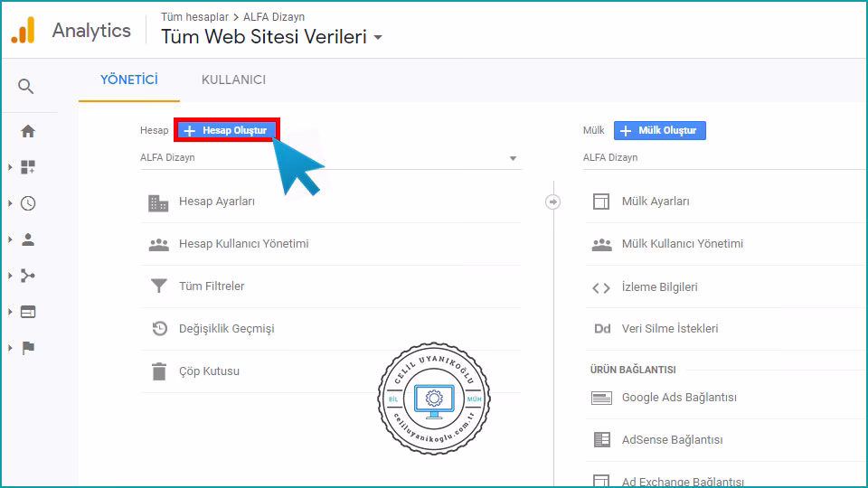Expand the Realtime sidebar section arrow
The image size is (868, 488).
[10, 203]
